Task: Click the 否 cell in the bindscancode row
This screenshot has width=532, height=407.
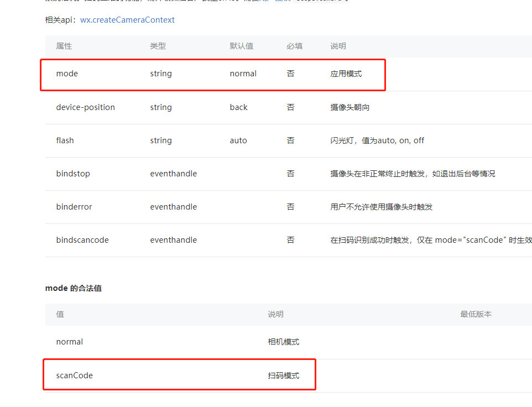Action: coord(290,240)
